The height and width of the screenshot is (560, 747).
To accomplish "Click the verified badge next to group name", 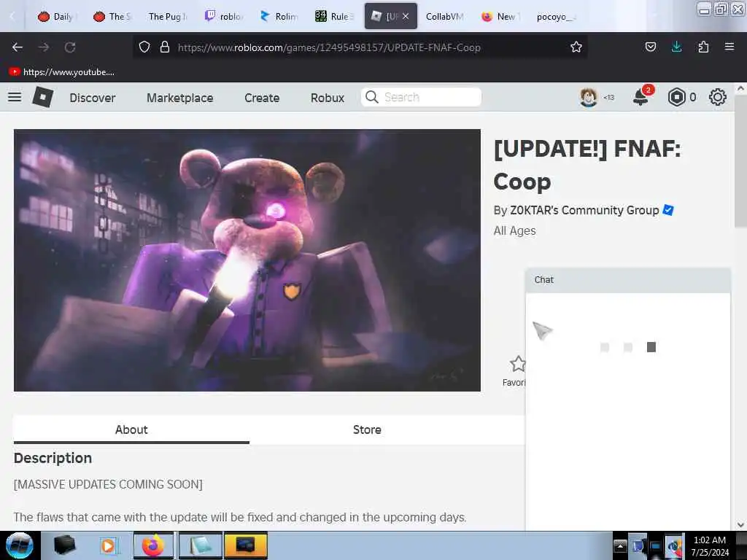I will click(668, 210).
